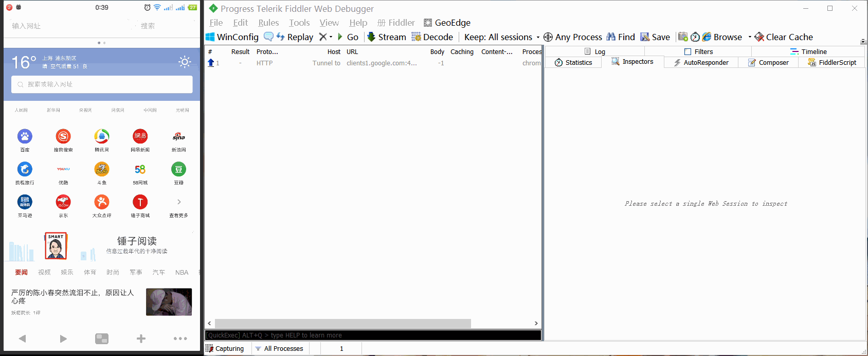Viewport: 868px width, 356px height.
Task: Open 58同城 shortcut icon
Action: pyautogui.click(x=140, y=169)
